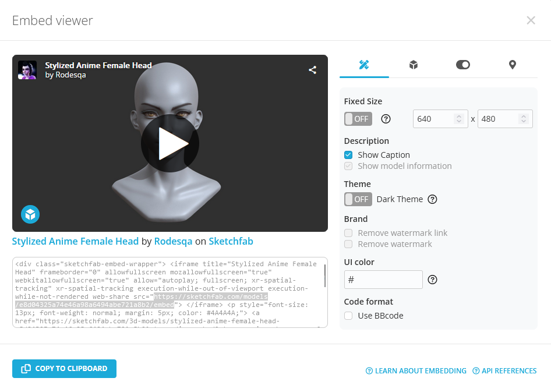
Task: Click 'by Rodesqa' text in the preview header
Action: (x=65, y=75)
